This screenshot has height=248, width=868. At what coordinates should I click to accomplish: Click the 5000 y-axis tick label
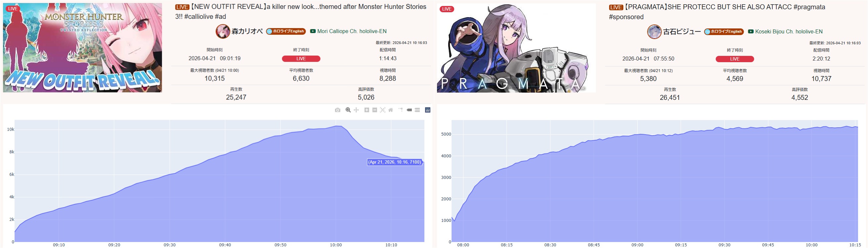(446, 134)
